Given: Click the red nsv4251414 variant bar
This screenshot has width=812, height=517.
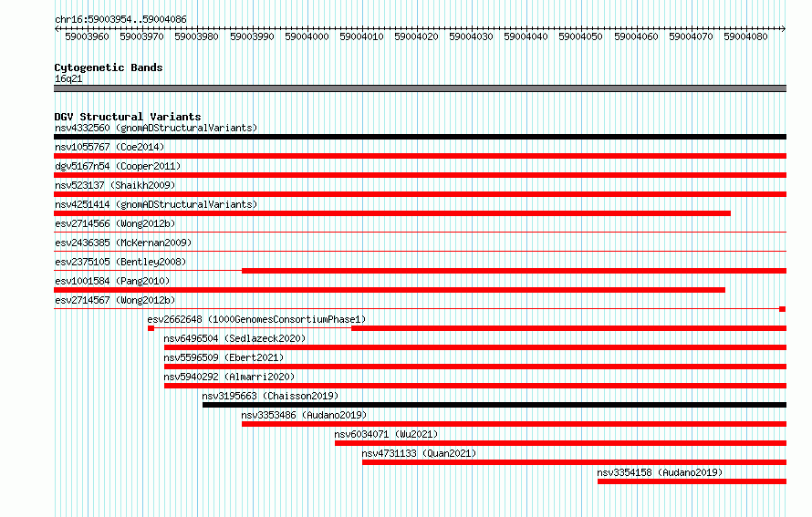Looking at the screenshot, I should point(392,213).
